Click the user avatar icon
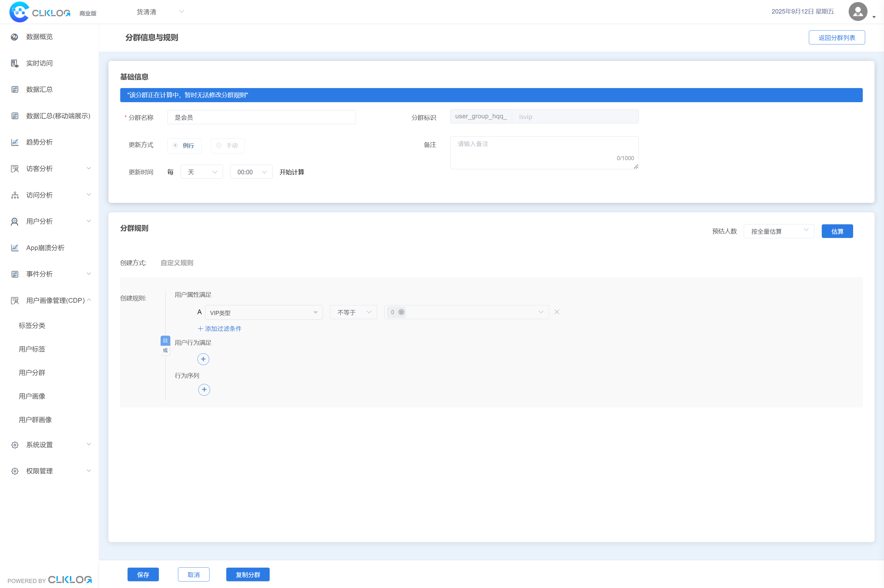The image size is (884, 588). [858, 11]
